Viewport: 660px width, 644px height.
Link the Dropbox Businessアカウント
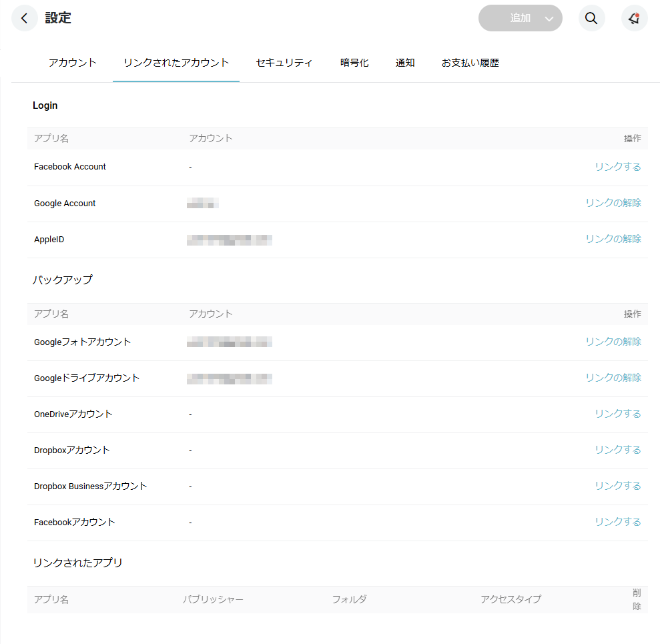617,486
